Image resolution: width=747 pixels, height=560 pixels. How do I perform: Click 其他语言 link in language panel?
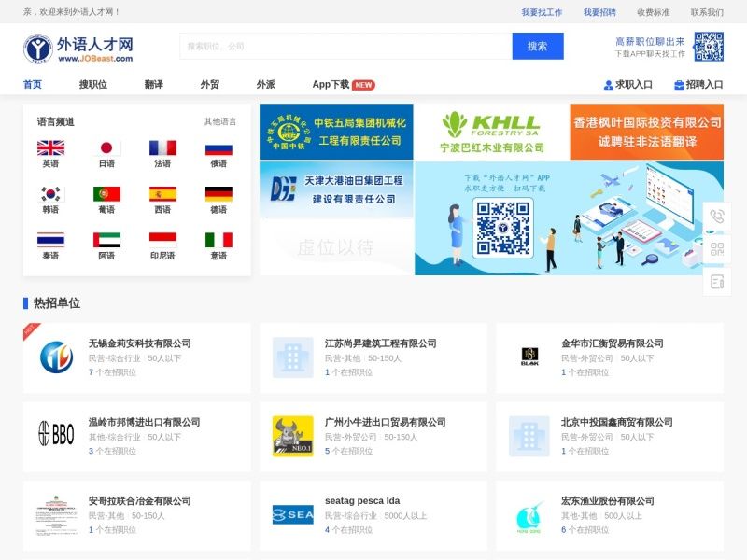pyautogui.click(x=220, y=122)
